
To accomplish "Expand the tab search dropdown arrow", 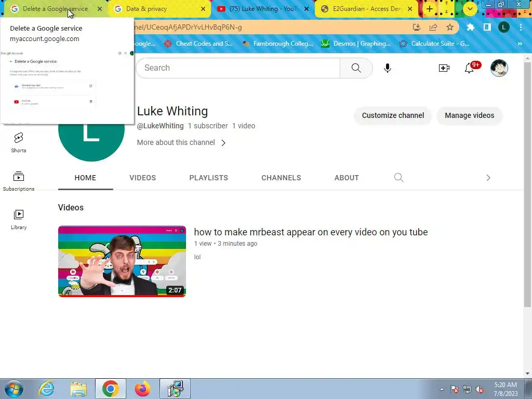I will point(470,9).
